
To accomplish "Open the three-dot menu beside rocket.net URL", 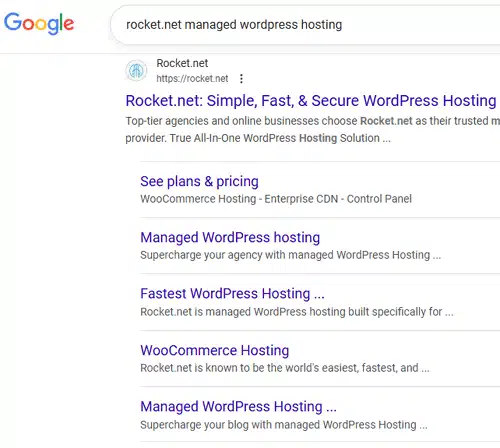I will pyautogui.click(x=241, y=79).
